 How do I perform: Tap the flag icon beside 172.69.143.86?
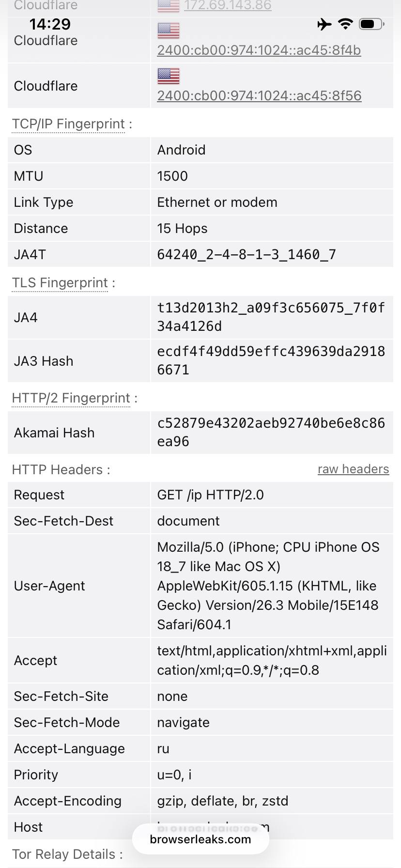point(169,6)
